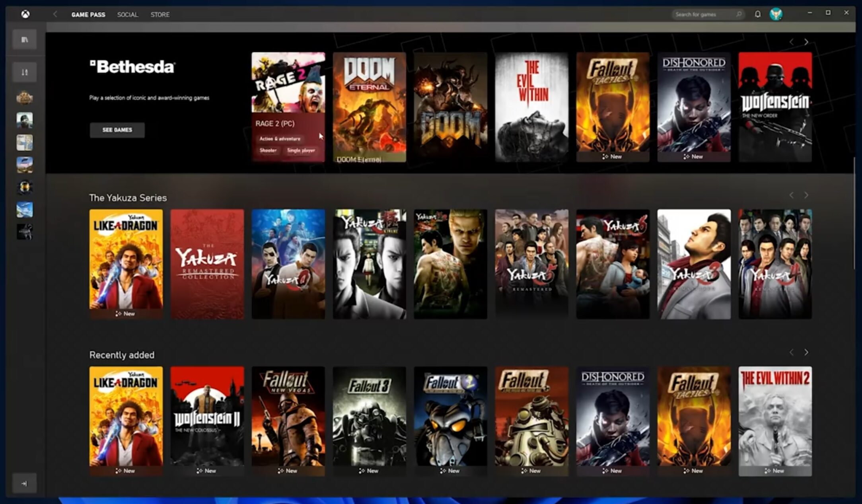The image size is (862, 504).
Task: Select the Shooter genre tag on RAGE 2
Action: (268, 150)
